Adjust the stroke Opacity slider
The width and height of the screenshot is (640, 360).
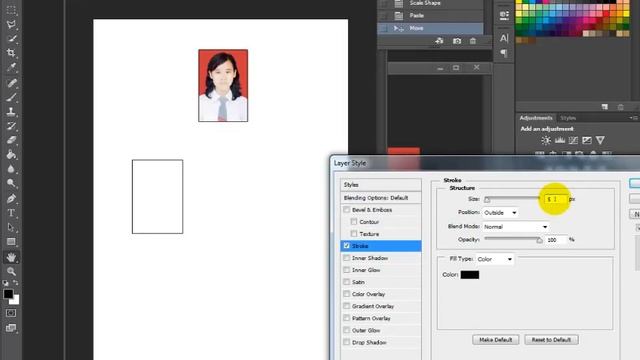point(539,240)
